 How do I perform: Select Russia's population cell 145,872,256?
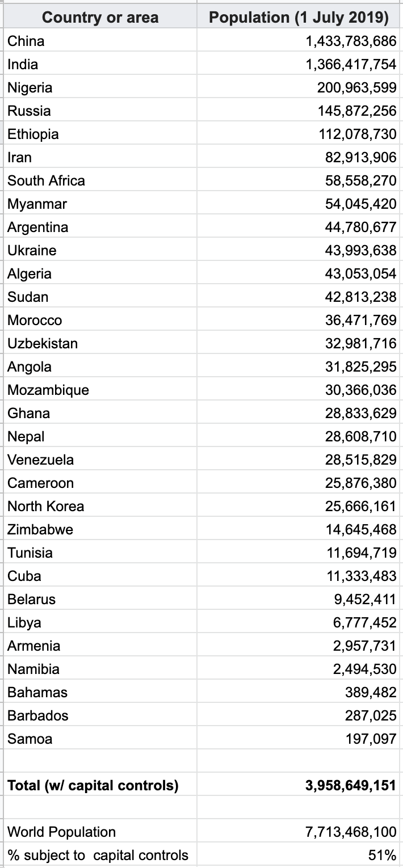point(299,110)
